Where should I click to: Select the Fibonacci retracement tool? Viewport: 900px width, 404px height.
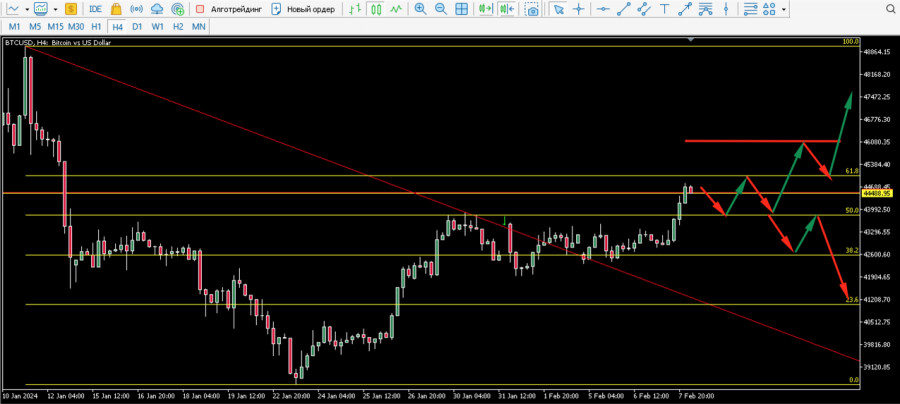[x=705, y=9]
